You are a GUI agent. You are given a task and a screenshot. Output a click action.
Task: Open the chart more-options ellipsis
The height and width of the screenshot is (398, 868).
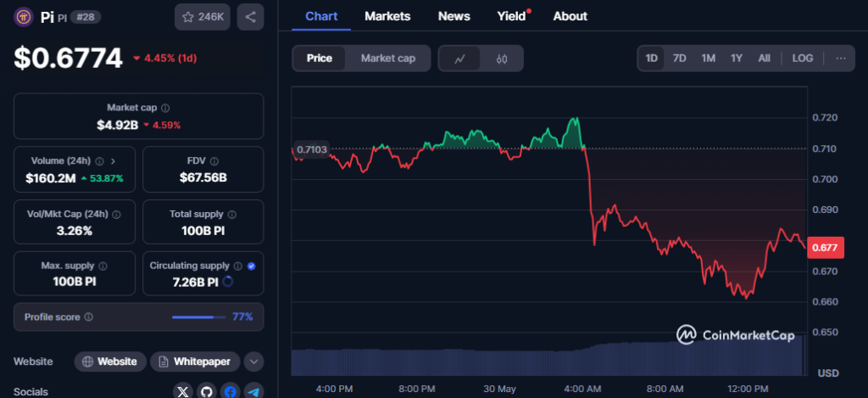(x=840, y=59)
